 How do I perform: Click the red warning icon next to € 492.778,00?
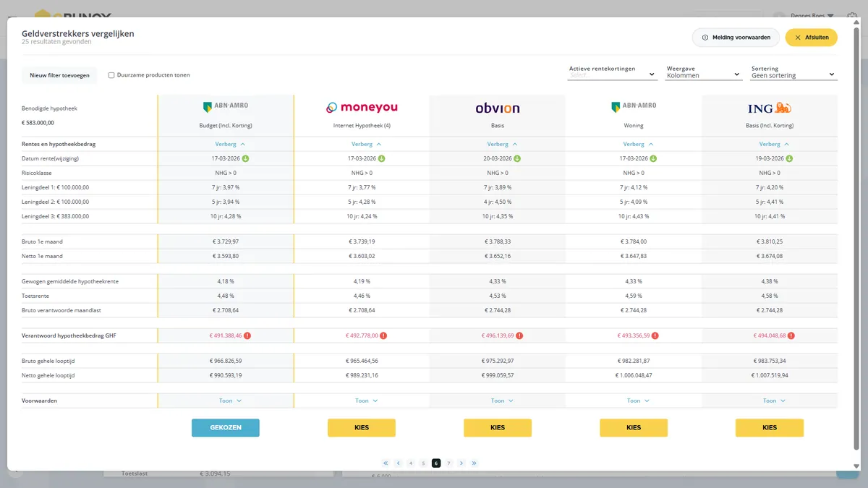383,335
